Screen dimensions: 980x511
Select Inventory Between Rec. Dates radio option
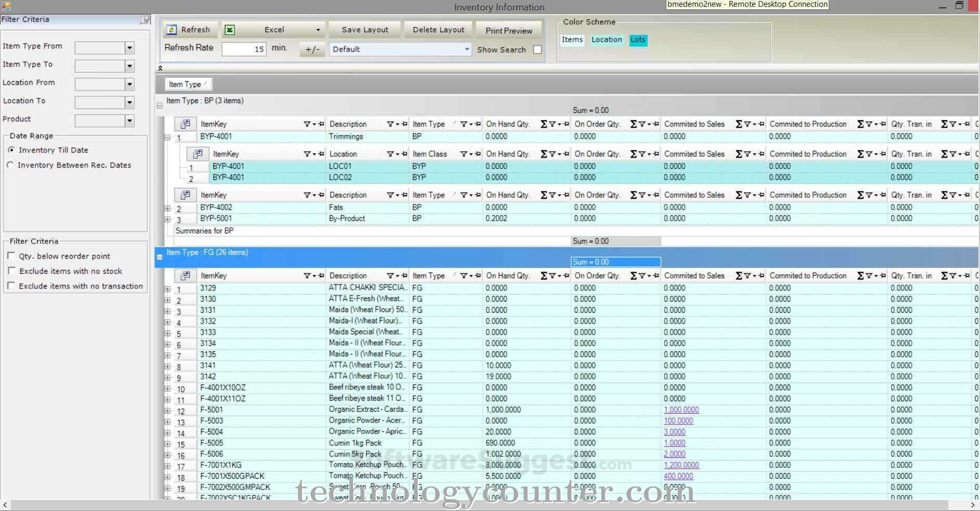[x=10, y=164]
